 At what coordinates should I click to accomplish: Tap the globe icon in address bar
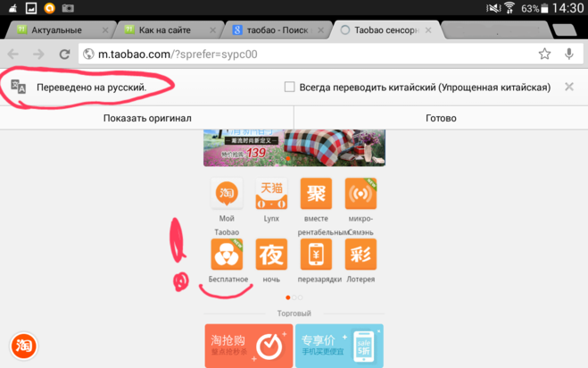tap(88, 54)
